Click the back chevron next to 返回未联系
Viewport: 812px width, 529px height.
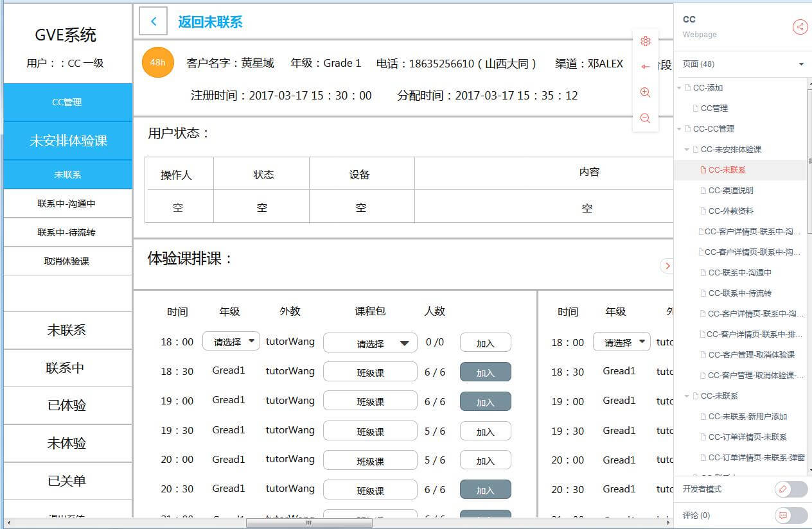pyautogui.click(x=154, y=21)
